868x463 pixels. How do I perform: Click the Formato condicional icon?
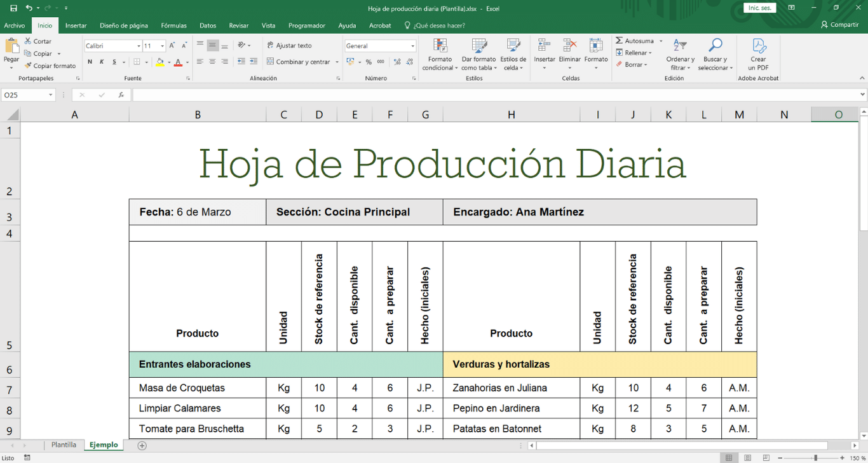pyautogui.click(x=440, y=46)
